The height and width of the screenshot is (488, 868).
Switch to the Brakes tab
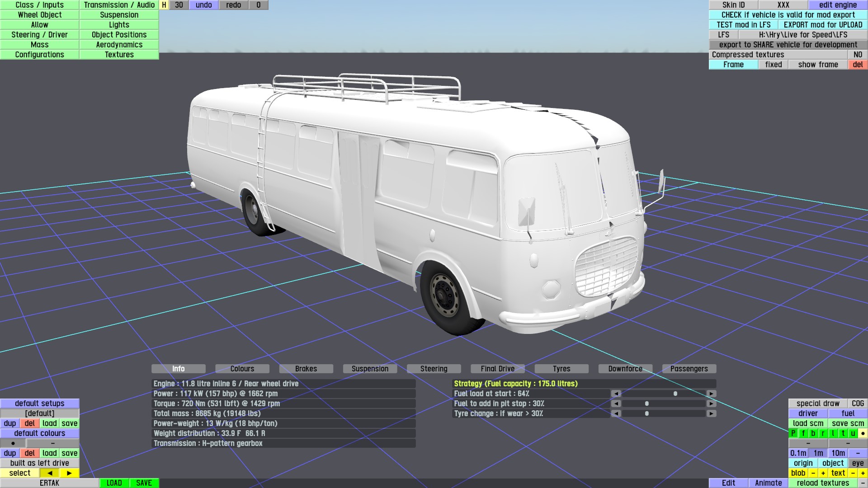point(306,369)
